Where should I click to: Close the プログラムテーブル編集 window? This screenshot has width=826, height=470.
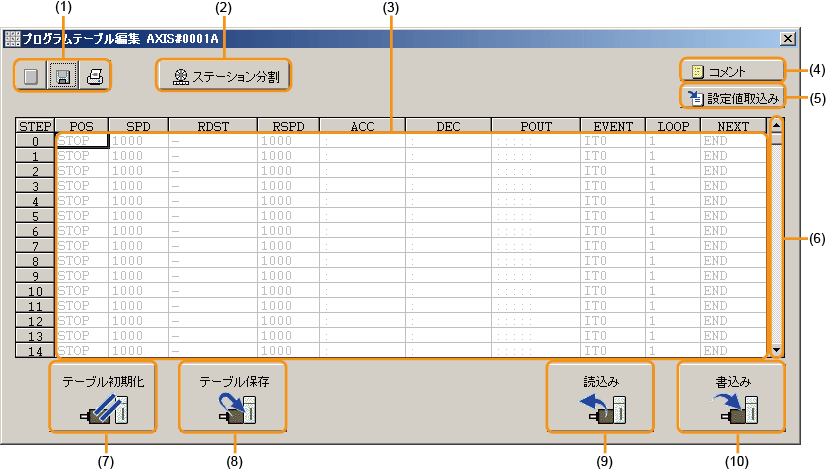788,38
